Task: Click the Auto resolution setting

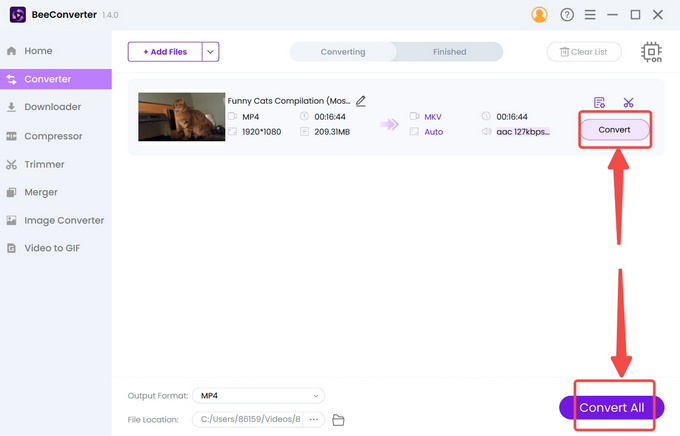Action: pyautogui.click(x=434, y=132)
